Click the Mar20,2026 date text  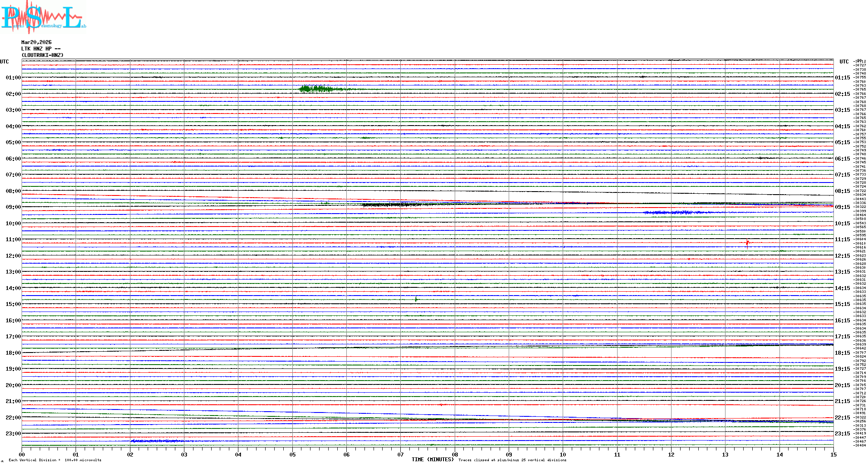pyautogui.click(x=36, y=42)
